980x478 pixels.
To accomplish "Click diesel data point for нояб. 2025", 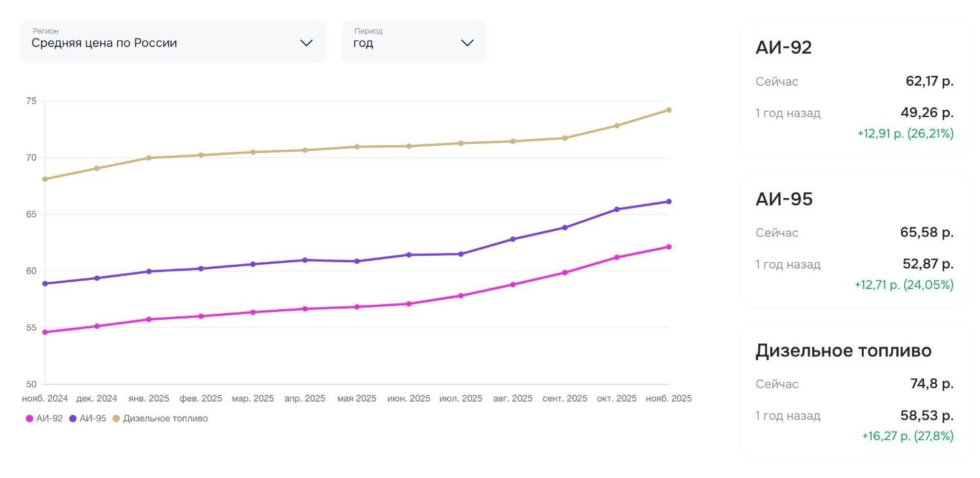I will [x=668, y=110].
